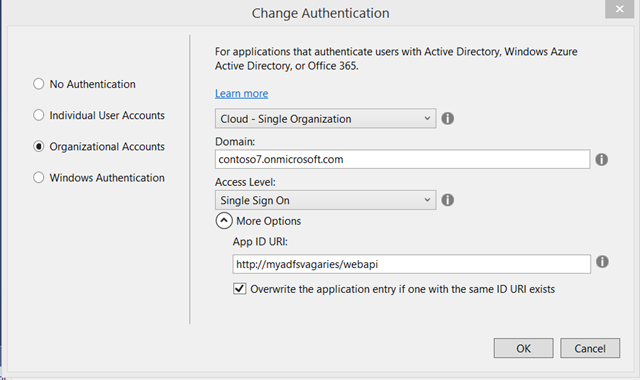Click info icon next to Domain field
The width and height of the screenshot is (640, 380).
point(601,159)
